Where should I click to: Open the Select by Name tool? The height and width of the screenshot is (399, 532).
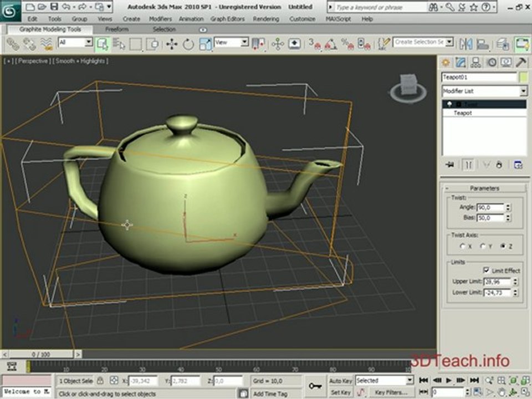click(119, 44)
